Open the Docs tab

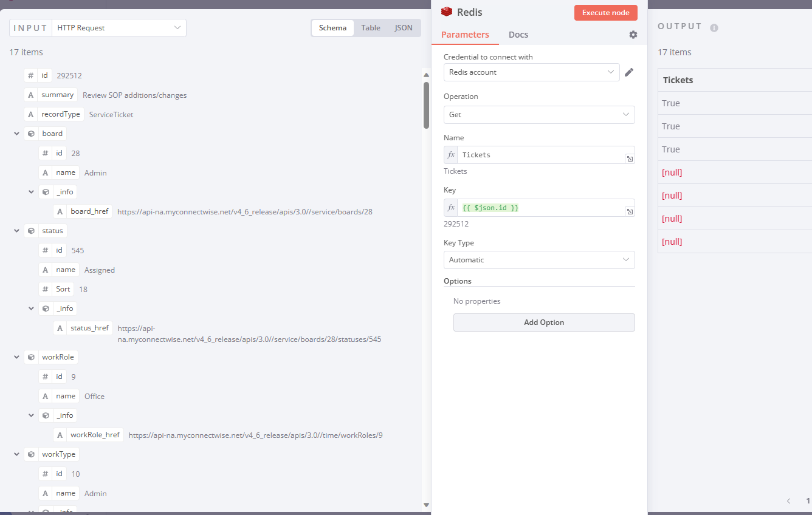tap(518, 35)
